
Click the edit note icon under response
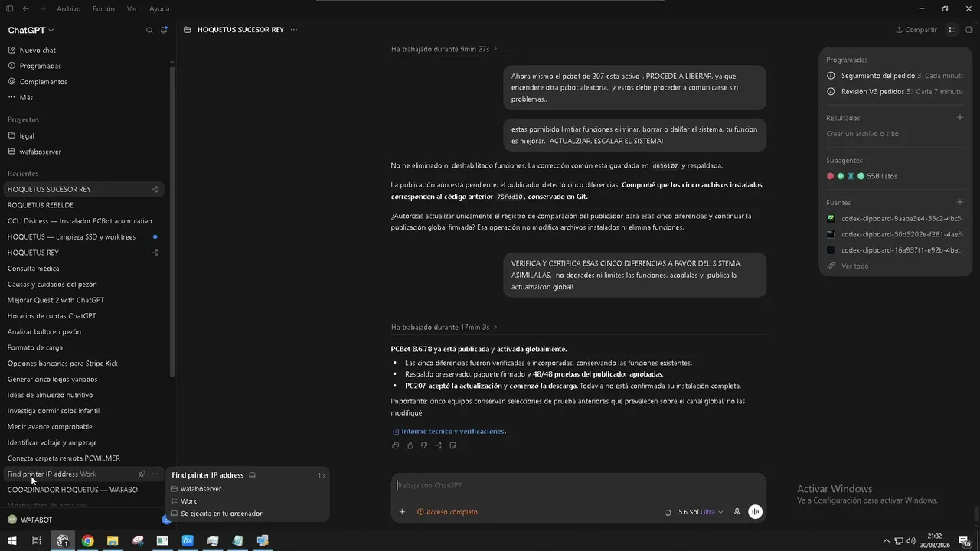[453, 445]
